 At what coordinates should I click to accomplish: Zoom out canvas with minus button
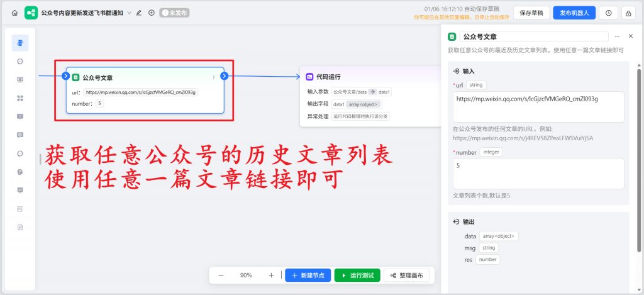pos(221,276)
